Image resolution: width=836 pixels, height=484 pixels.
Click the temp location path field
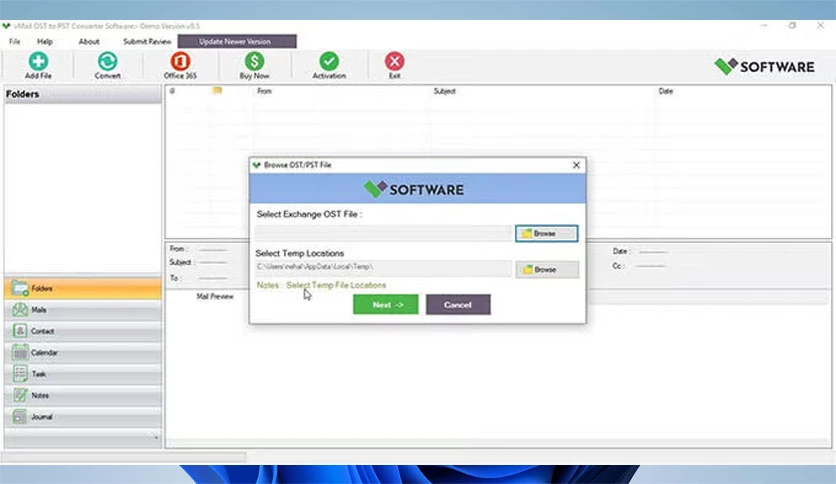383,268
